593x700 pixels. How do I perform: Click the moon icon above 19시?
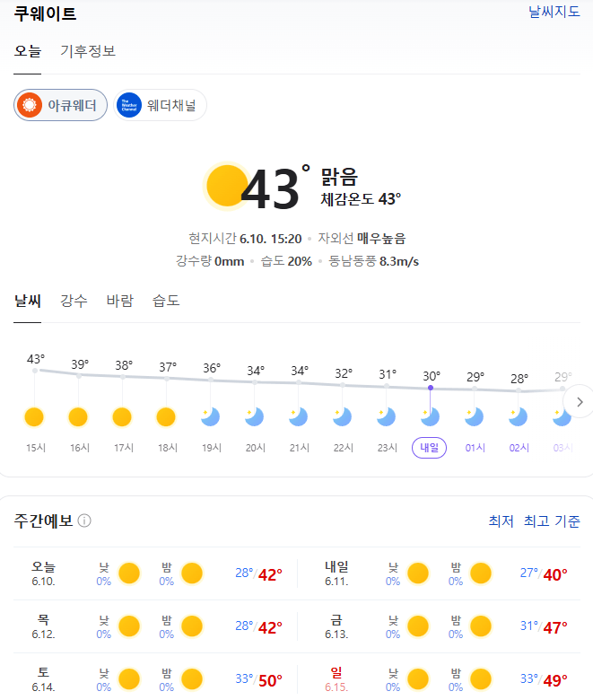(211, 416)
